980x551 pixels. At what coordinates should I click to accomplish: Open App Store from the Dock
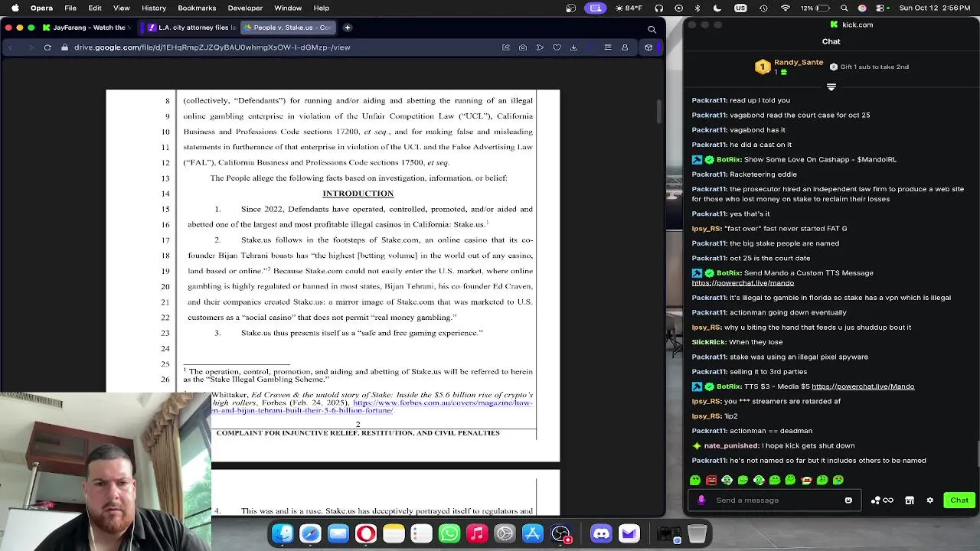pos(533,533)
